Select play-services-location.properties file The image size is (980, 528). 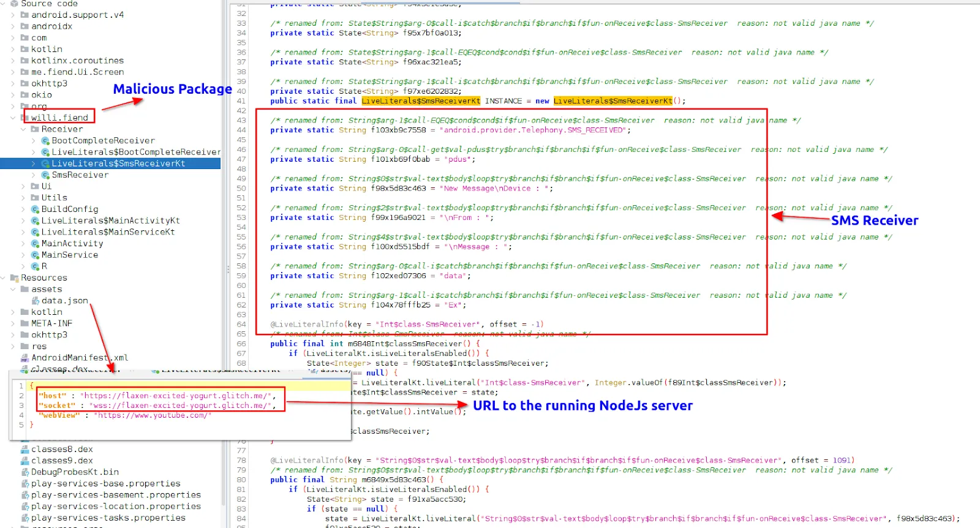tap(116, 507)
